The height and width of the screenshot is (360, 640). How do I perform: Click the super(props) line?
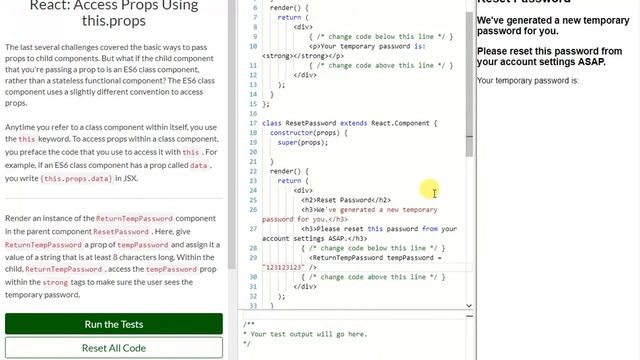303,142
